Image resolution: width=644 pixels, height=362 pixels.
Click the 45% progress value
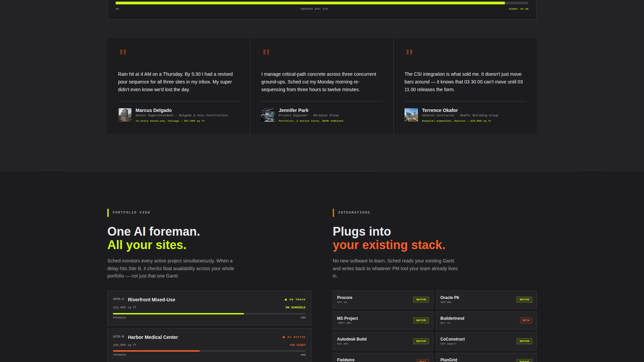click(303, 355)
